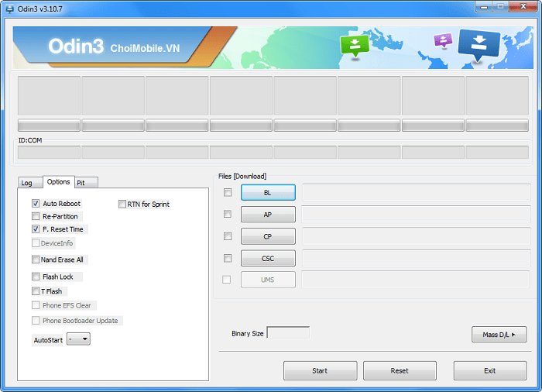Tick the RTN for Sprint checkbox

click(122, 205)
